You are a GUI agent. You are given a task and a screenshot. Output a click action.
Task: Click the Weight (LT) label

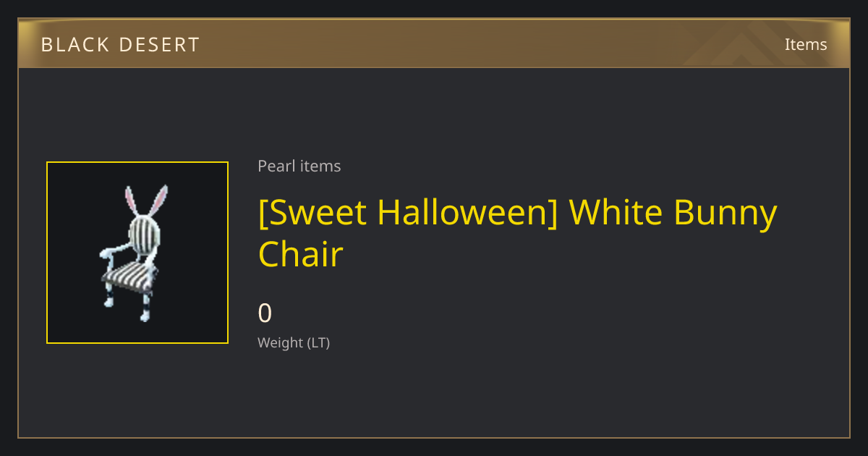click(294, 342)
